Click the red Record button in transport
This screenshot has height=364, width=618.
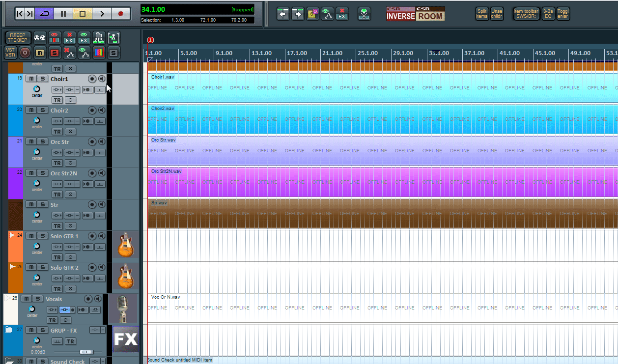click(121, 14)
